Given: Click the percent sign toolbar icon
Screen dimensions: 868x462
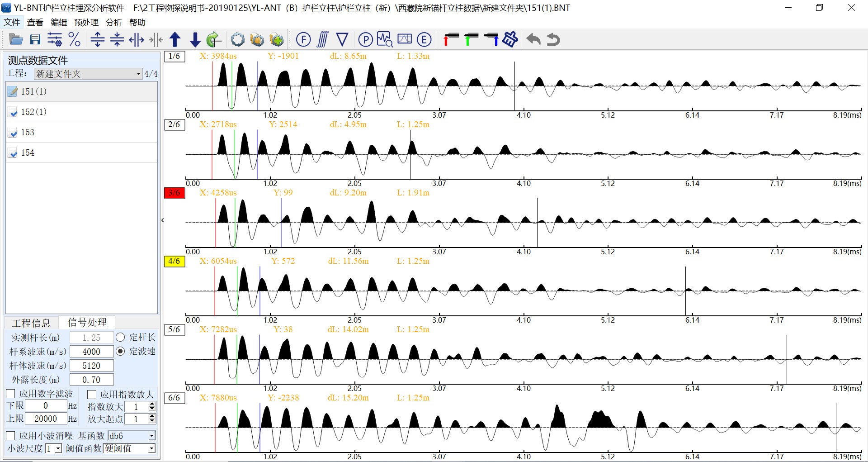Looking at the screenshot, I should pyautogui.click(x=74, y=40).
